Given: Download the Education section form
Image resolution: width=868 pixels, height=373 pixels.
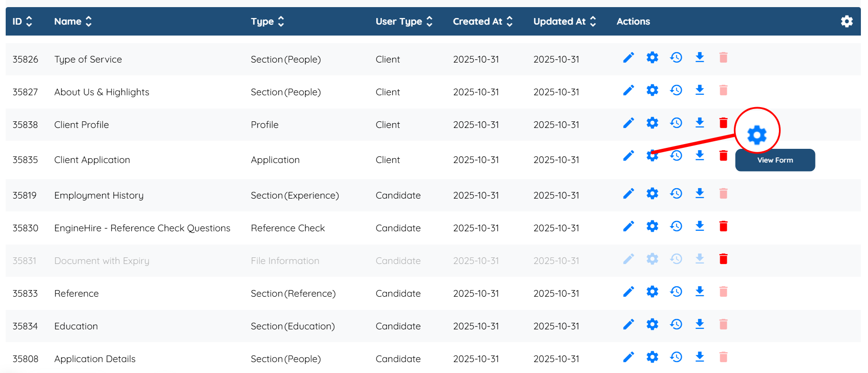Looking at the screenshot, I should pos(700,324).
